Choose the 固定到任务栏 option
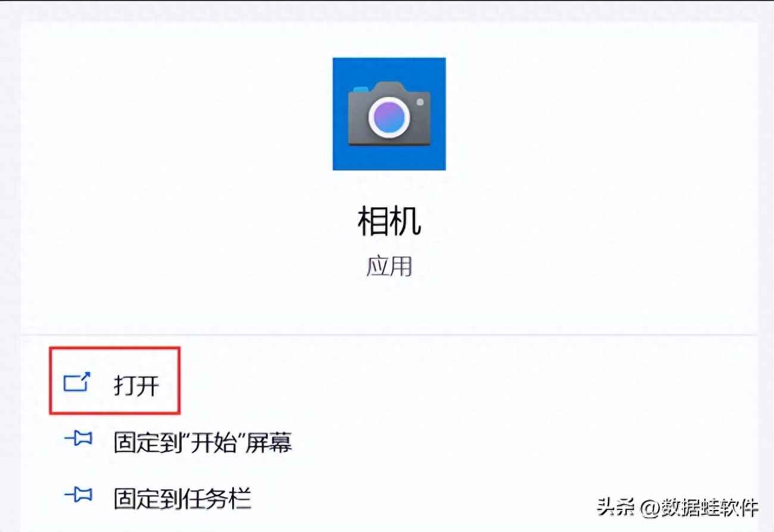 coord(182,497)
